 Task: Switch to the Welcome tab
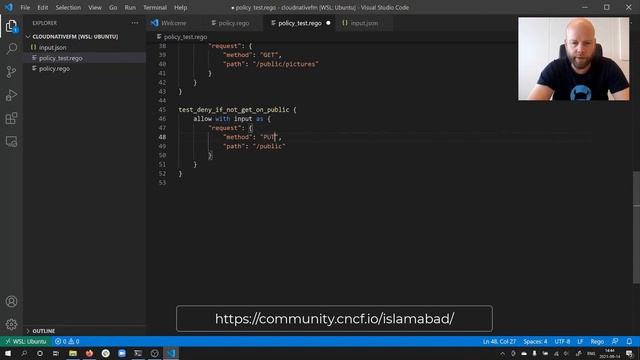173,23
